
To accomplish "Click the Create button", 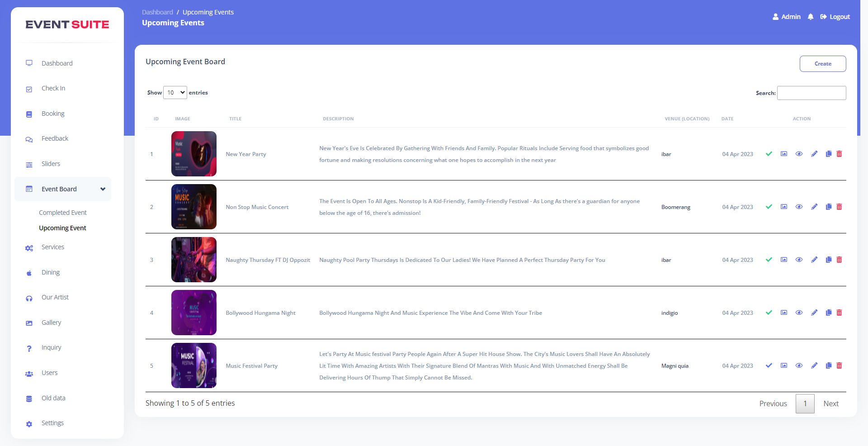I will (x=822, y=64).
